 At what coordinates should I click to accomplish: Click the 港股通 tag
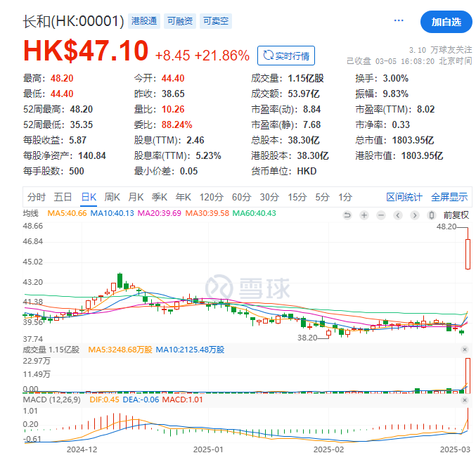(144, 21)
